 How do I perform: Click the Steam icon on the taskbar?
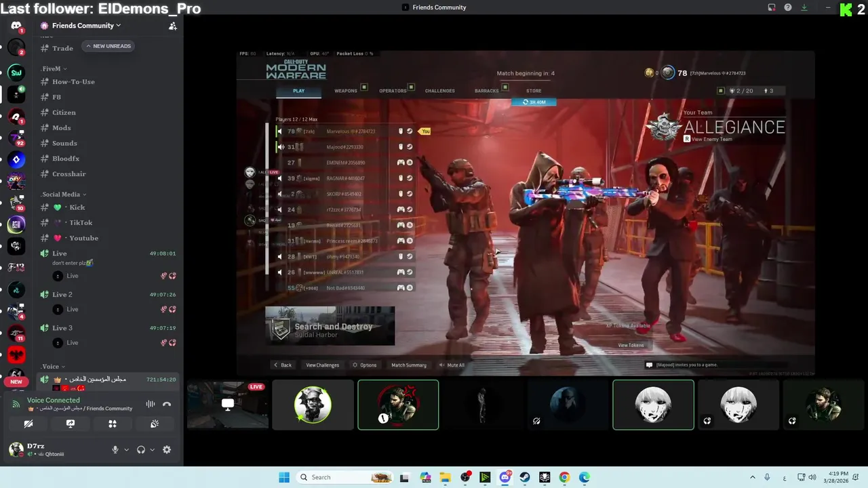click(525, 477)
